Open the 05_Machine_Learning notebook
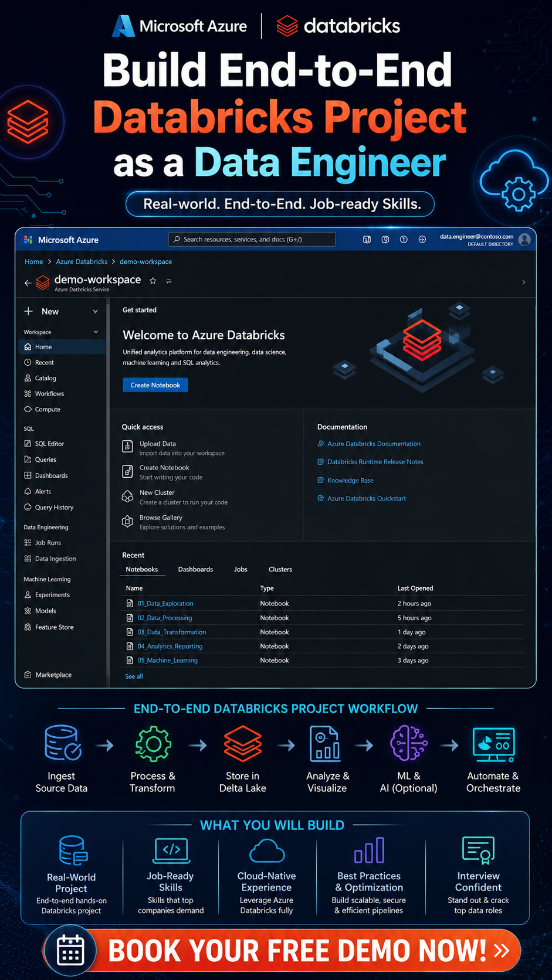The image size is (552, 980). coord(168,660)
